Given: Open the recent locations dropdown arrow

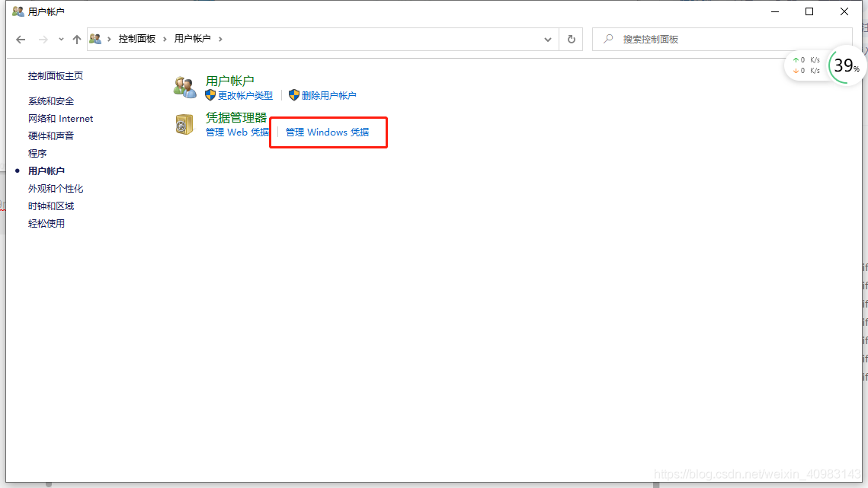Looking at the screenshot, I should 61,40.
